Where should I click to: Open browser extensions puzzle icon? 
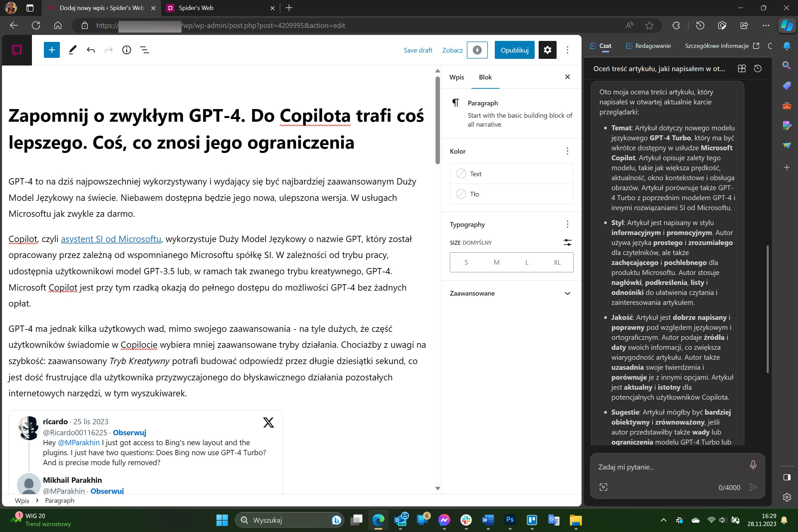pos(676,26)
